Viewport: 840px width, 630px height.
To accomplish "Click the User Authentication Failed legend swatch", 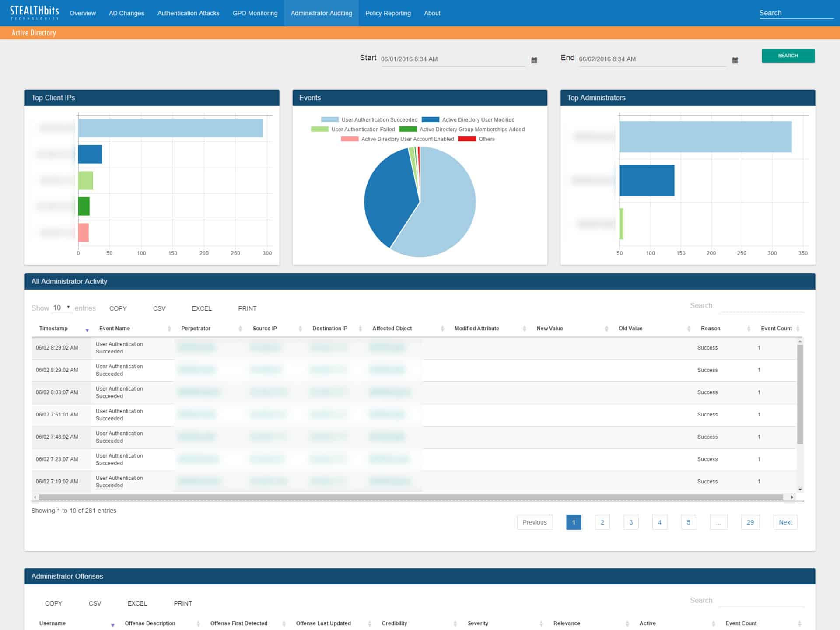I will coord(319,129).
